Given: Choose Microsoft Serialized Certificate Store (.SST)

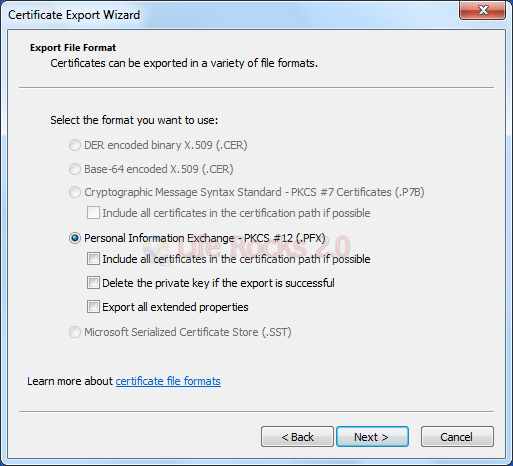Looking at the screenshot, I should 75,332.
